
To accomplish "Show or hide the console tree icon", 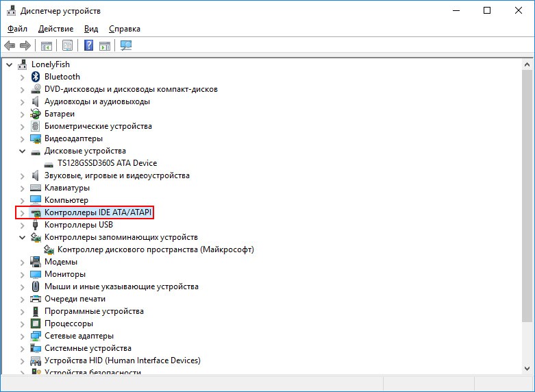I will [47, 45].
